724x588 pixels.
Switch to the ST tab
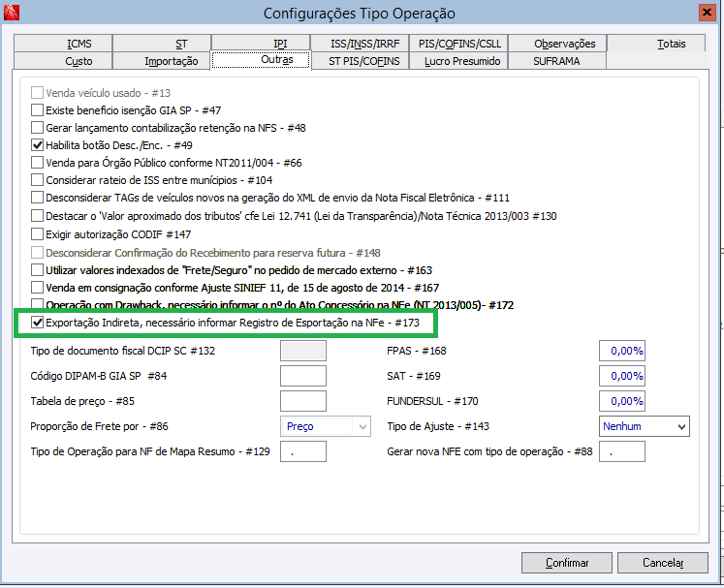click(162, 44)
